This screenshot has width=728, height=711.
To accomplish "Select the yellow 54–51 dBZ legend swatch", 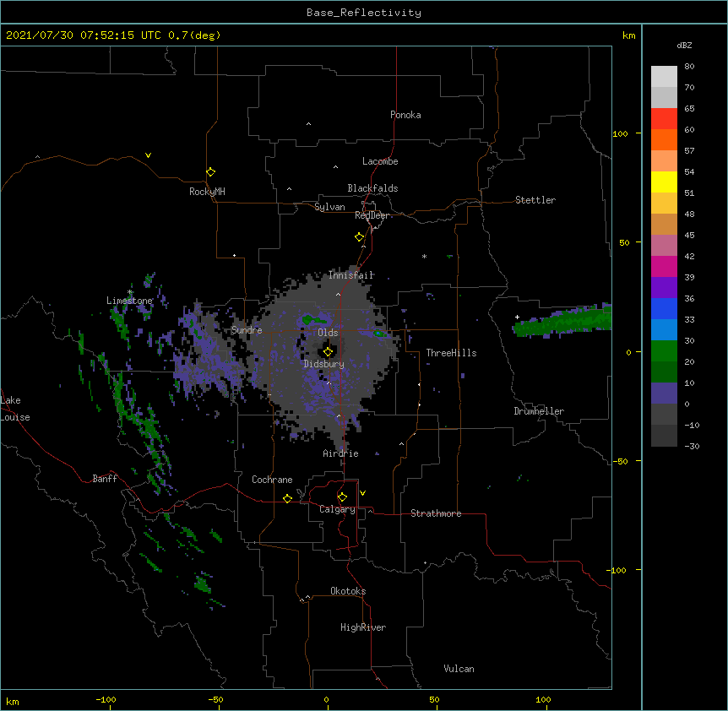I will (x=664, y=182).
